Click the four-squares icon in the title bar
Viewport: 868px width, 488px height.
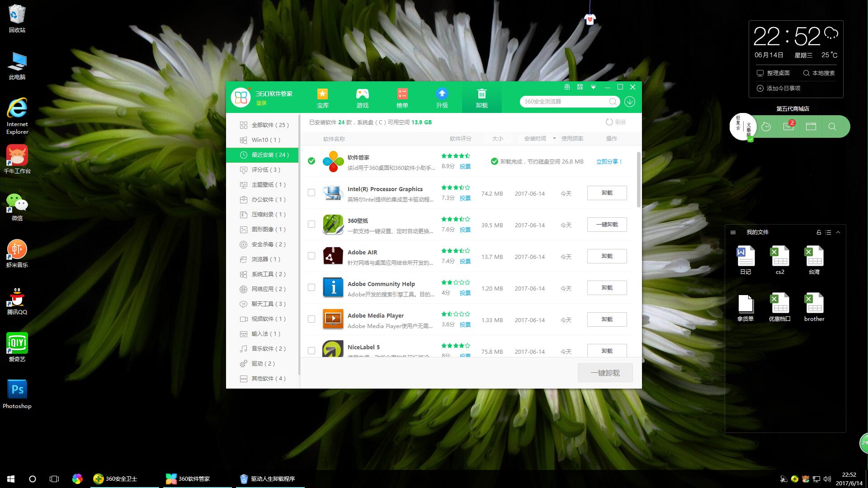pos(580,87)
